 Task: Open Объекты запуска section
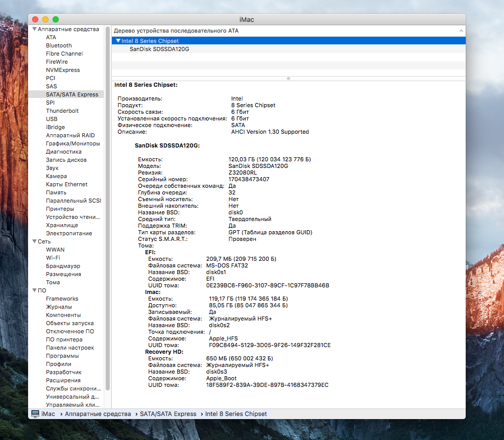point(70,323)
